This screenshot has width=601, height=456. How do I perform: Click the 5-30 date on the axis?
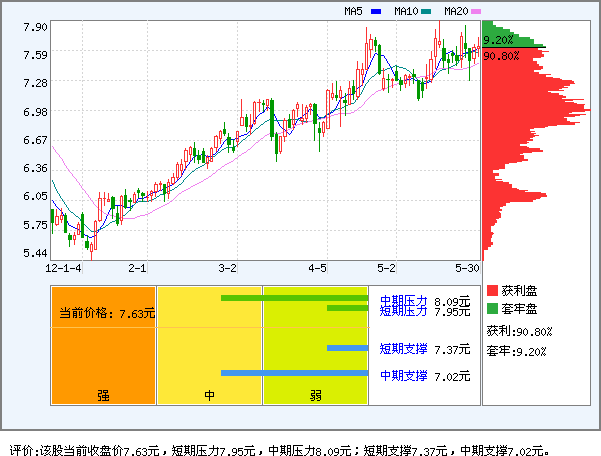pyautogui.click(x=467, y=268)
